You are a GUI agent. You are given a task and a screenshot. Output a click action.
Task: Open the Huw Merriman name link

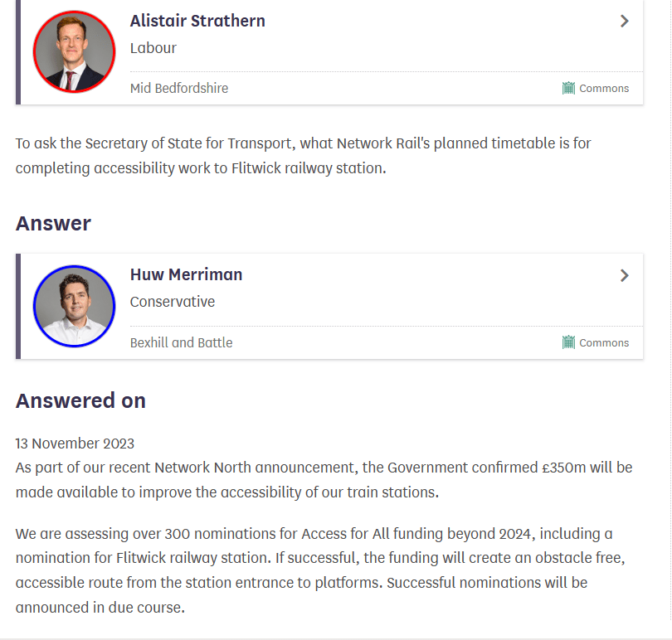(186, 275)
